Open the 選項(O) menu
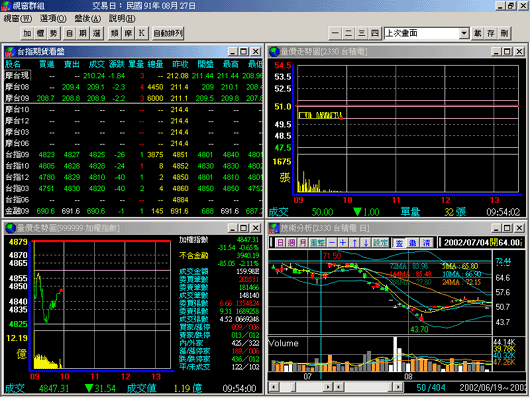Viewport: 530px width, 398px height. pos(53,18)
